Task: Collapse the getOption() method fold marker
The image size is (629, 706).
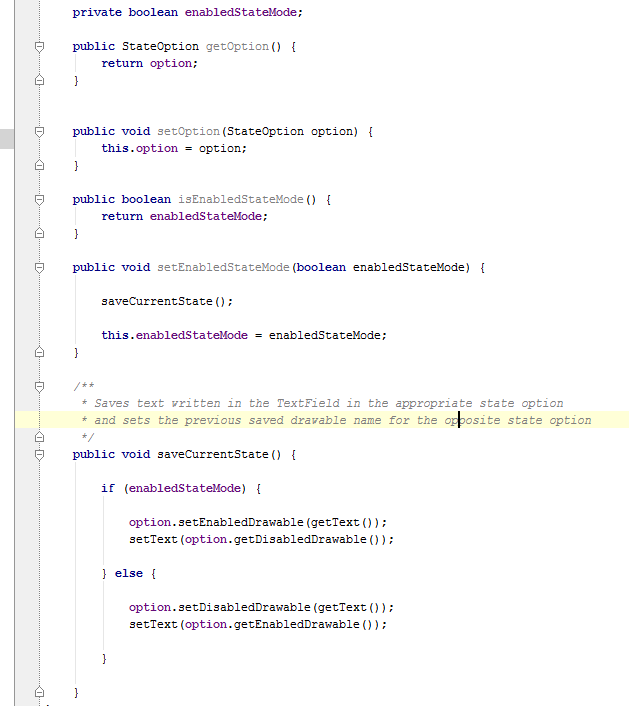Action: click(40, 46)
